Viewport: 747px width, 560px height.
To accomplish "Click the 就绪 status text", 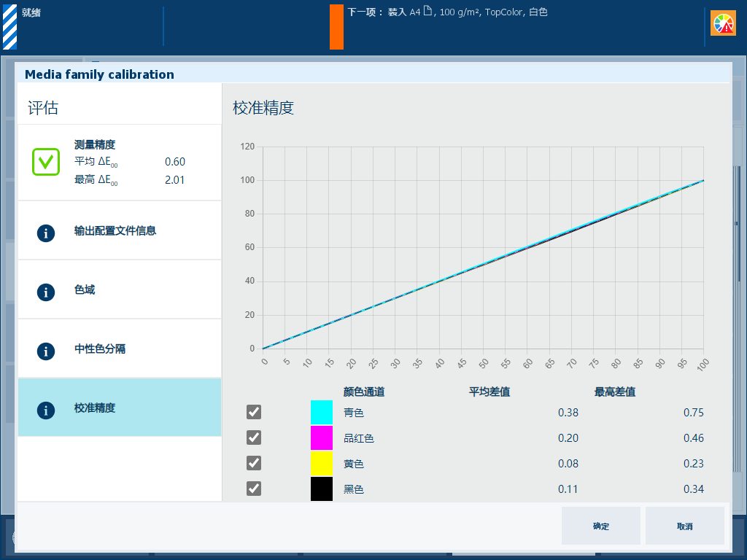I will [x=31, y=12].
